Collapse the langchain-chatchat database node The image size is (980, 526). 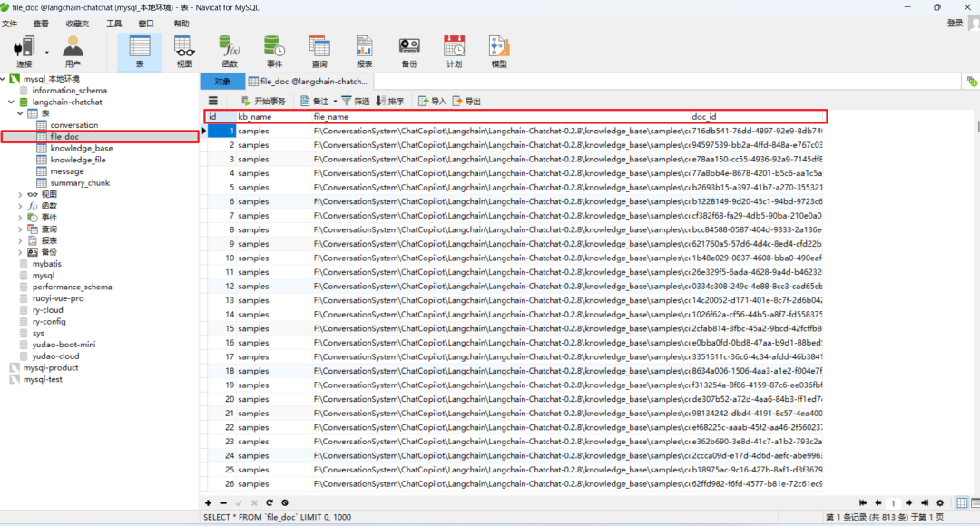pos(11,102)
